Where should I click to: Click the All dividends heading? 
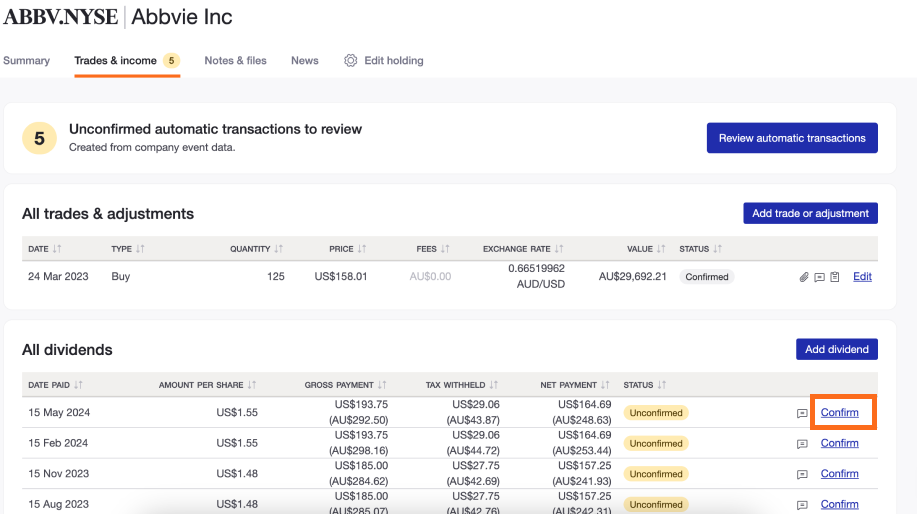point(67,350)
